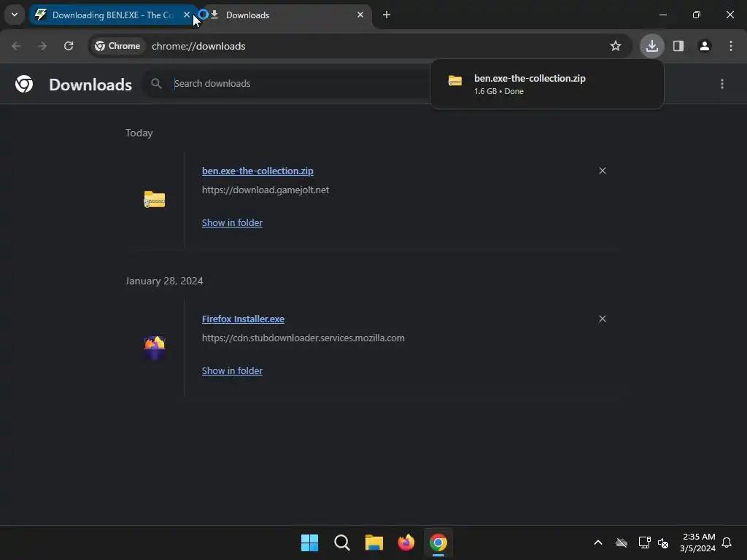Click the muted volume tray icon
The image size is (747, 560).
tap(662, 542)
